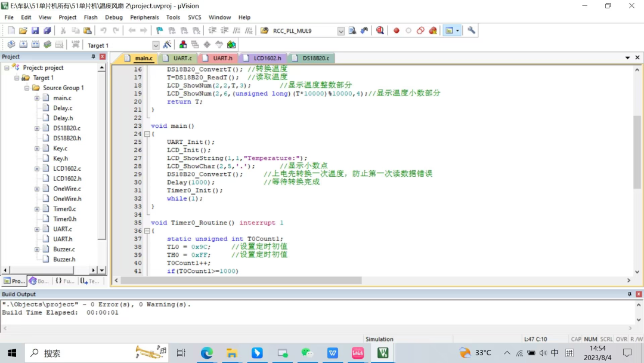Expand the DS18B20.c tree node

(x=37, y=128)
